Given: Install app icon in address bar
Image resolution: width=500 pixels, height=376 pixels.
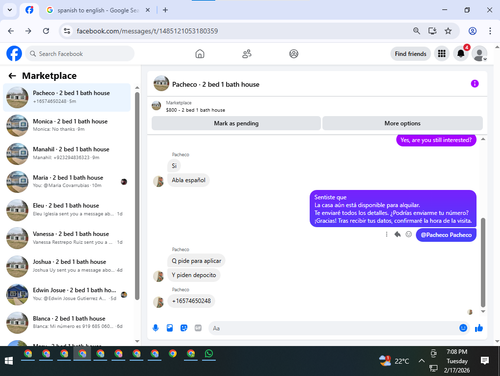Looking at the screenshot, I should tap(432, 31).
